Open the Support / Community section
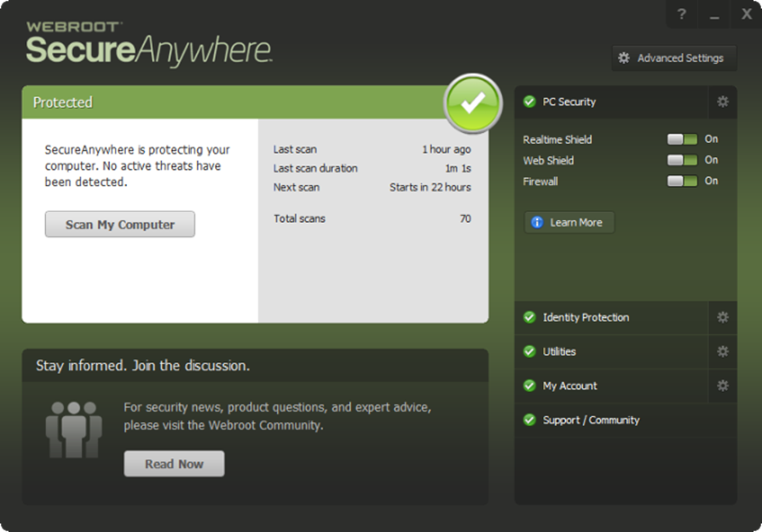This screenshot has width=762, height=532. coord(578,420)
